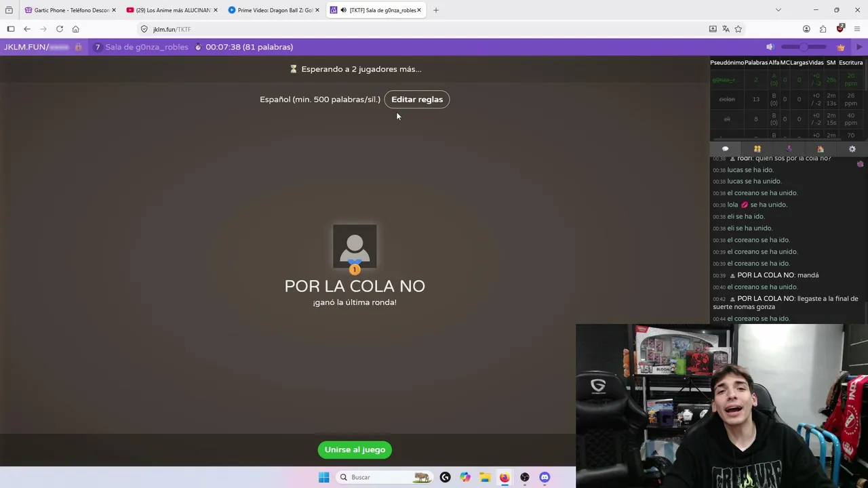Viewport: 868px width, 488px height.
Task: Click the ciclon player row name
Action: click(727, 99)
